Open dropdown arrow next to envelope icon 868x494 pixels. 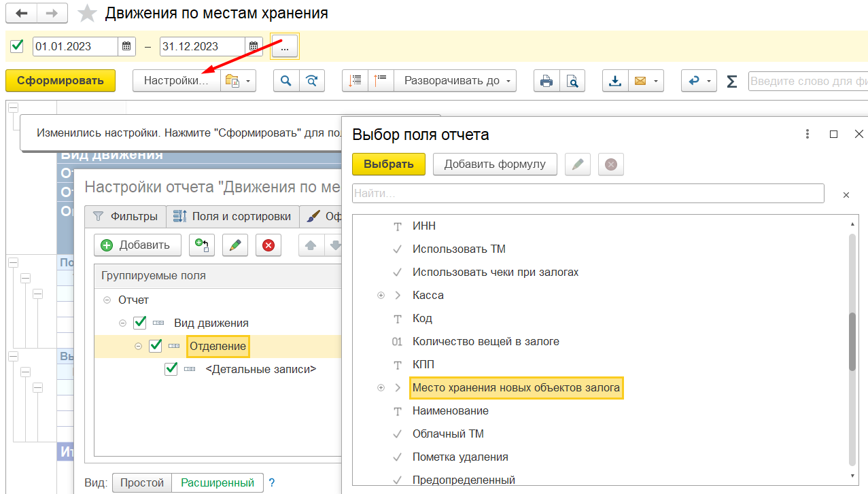click(x=657, y=81)
